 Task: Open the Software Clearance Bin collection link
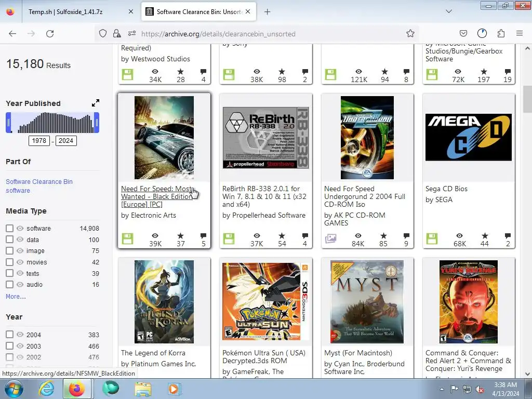pyautogui.click(x=39, y=181)
